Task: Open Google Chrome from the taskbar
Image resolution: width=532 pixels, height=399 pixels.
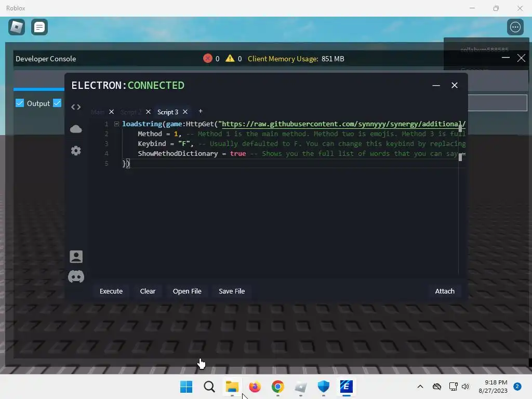Action: pyautogui.click(x=277, y=387)
